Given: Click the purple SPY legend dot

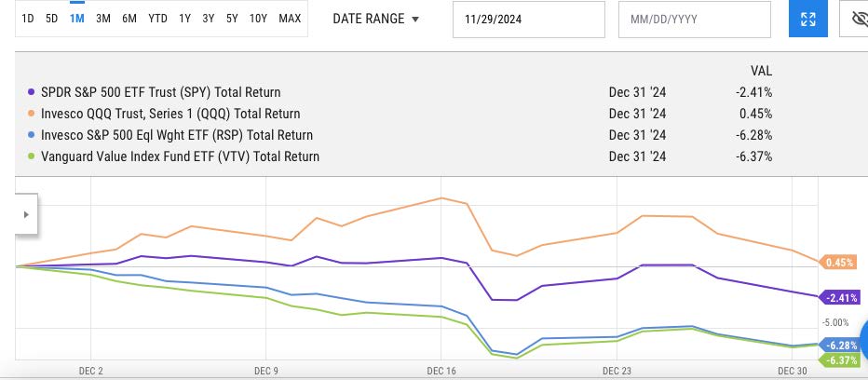Looking at the screenshot, I should click(31, 92).
